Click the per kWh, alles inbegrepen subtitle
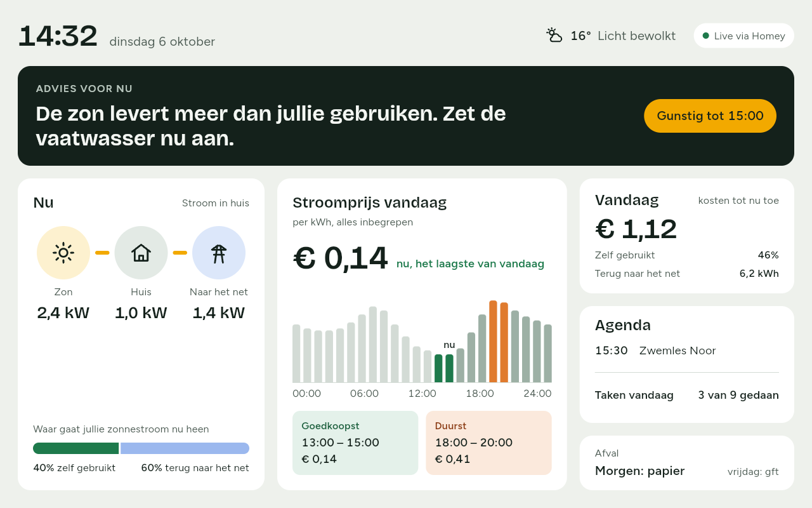This screenshot has height=508, width=812. coord(353,222)
